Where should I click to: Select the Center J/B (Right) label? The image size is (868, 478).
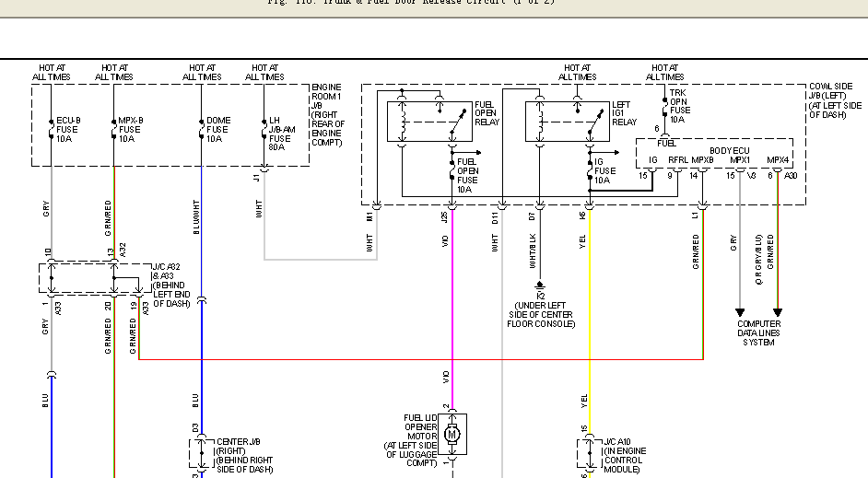(244, 455)
